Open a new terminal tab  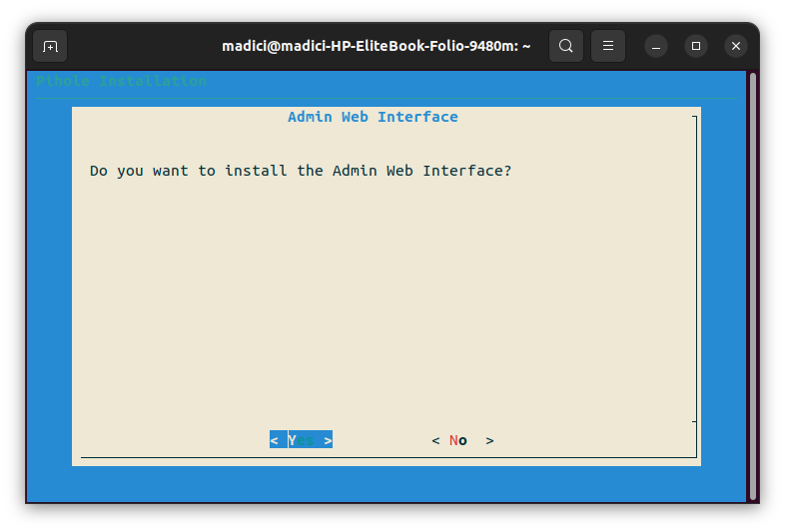(50, 46)
